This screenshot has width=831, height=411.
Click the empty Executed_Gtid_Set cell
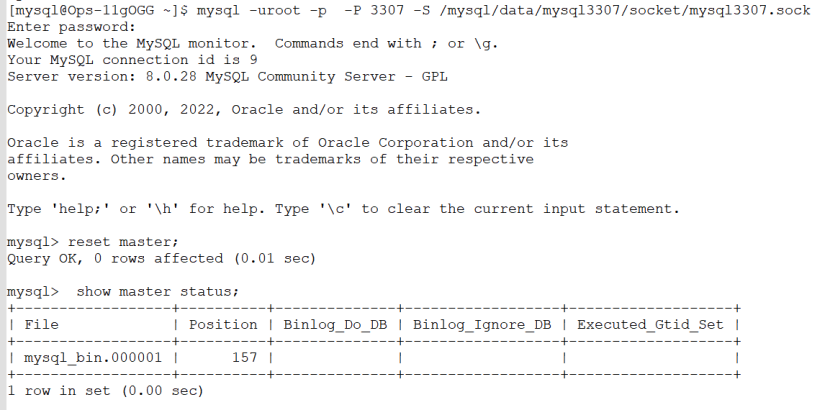[x=650, y=358]
